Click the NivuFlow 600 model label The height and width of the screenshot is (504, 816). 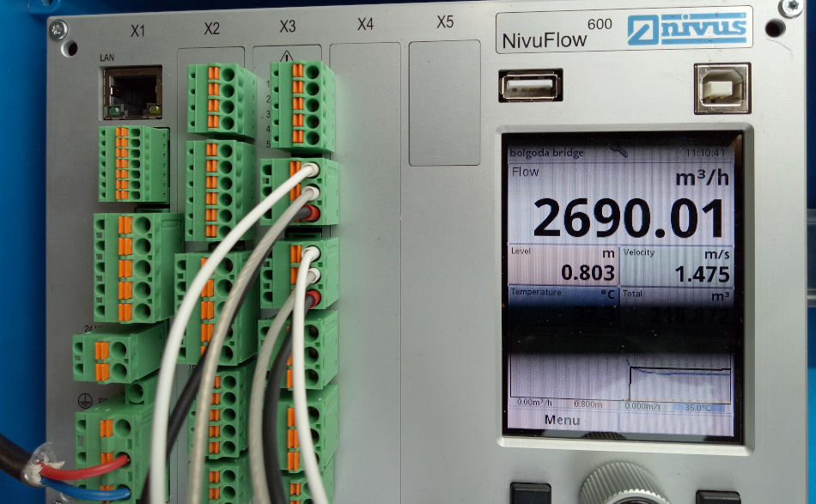pyautogui.click(x=557, y=34)
